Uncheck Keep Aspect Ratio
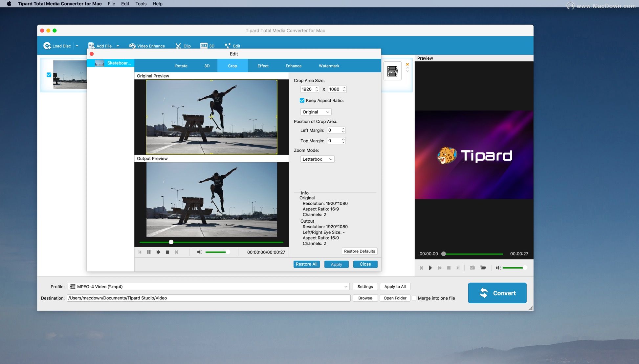Screen dimensions: 639x364 click(302, 100)
